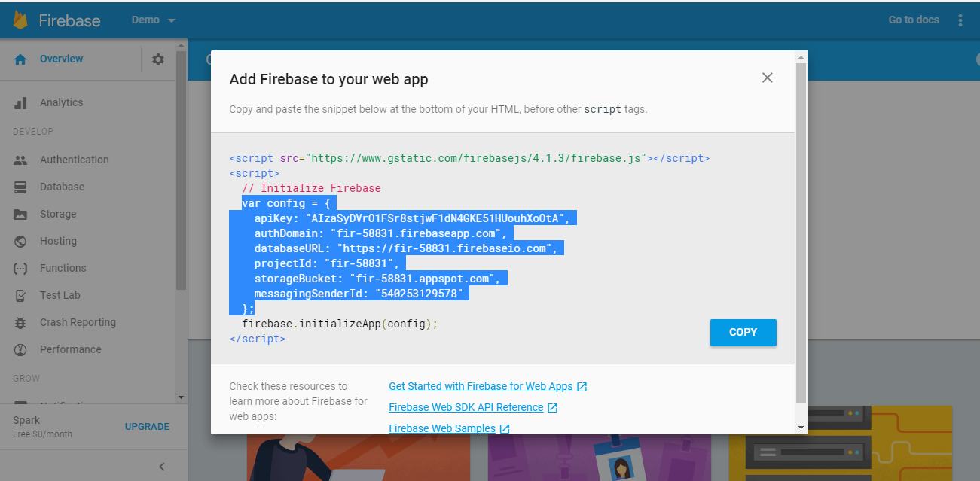Open Crash Reporting section

tap(78, 323)
